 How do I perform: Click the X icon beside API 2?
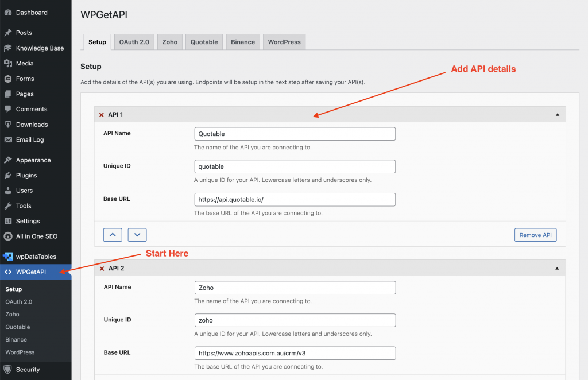[x=102, y=268]
